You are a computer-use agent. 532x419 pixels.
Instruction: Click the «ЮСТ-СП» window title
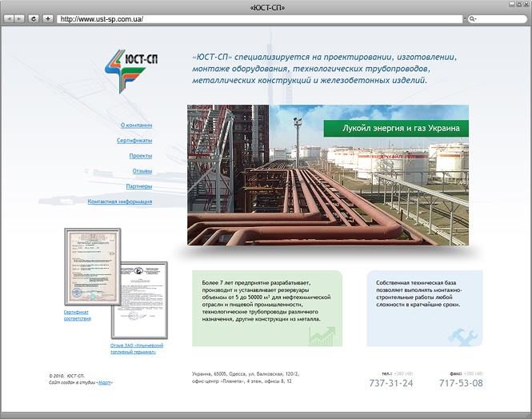(267, 8)
